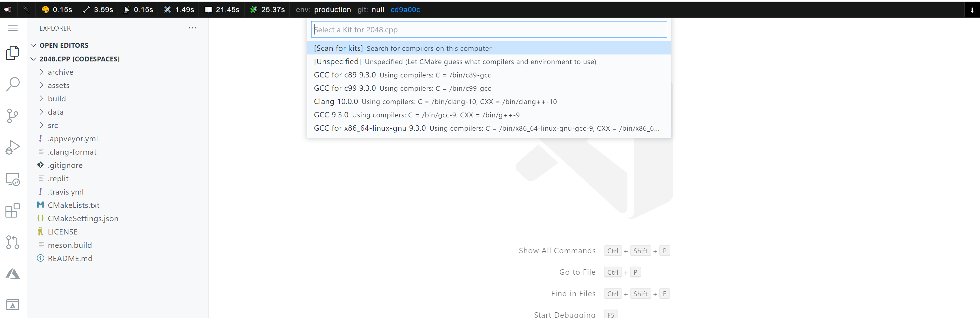
Task: Open Explorer more actions ellipsis
Action: coord(193,28)
